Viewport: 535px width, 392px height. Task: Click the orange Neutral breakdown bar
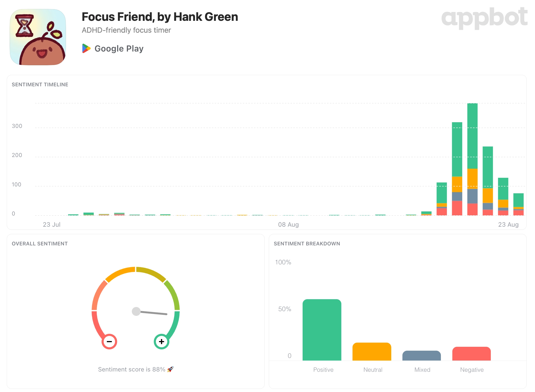[372, 351]
